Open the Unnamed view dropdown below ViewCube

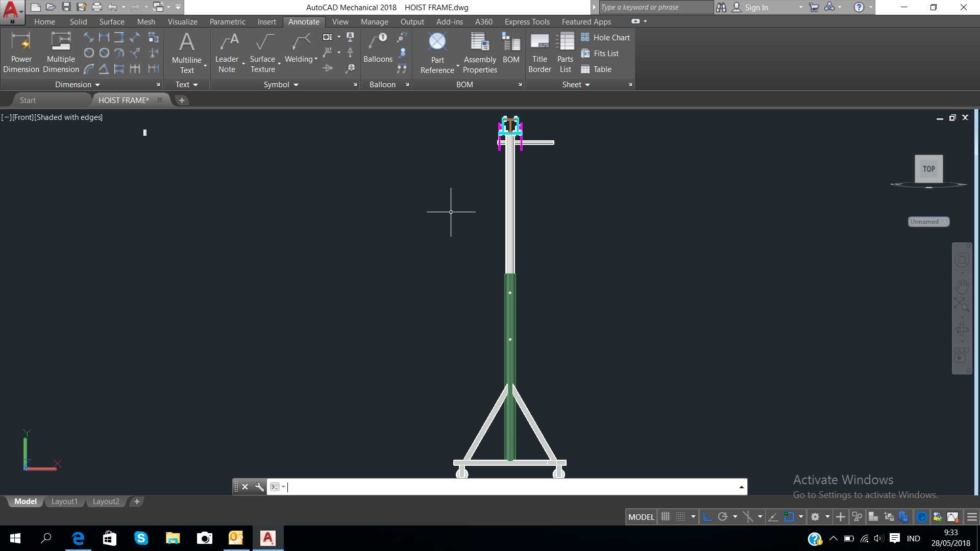click(x=929, y=221)
